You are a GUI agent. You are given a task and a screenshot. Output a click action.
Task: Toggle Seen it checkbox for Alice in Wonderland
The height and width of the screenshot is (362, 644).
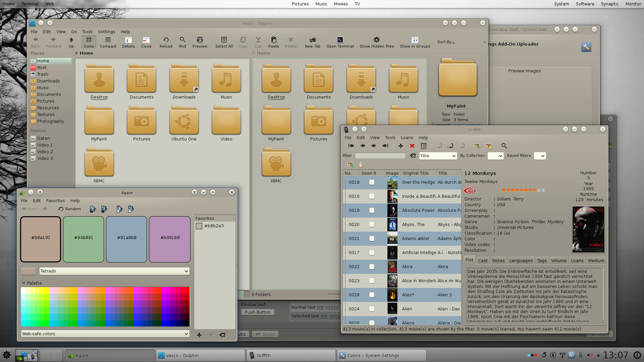click(x=372, y=281)
